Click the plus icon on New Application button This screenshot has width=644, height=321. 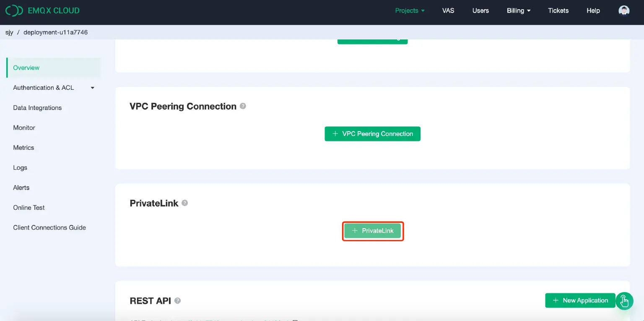[x=556, y=300]
